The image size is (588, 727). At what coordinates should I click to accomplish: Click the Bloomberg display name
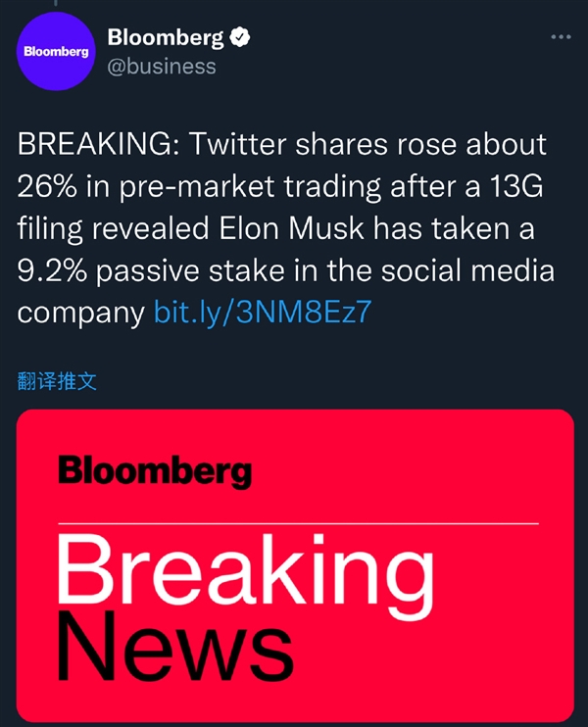point(166,37)
